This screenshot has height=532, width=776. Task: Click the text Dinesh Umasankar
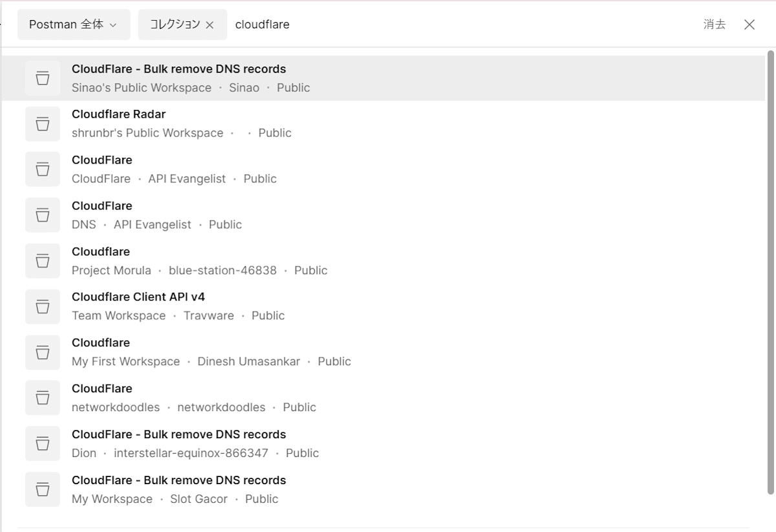[x=249, y=361]
